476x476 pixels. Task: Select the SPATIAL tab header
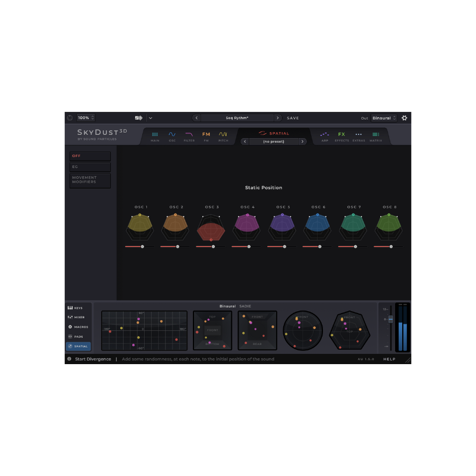[x=274, y=133]
